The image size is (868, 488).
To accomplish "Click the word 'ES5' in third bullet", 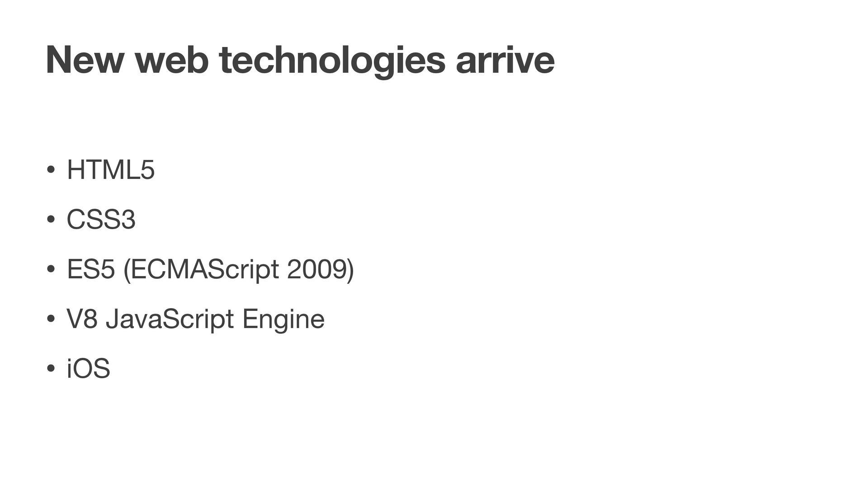I will click(91, 270).
